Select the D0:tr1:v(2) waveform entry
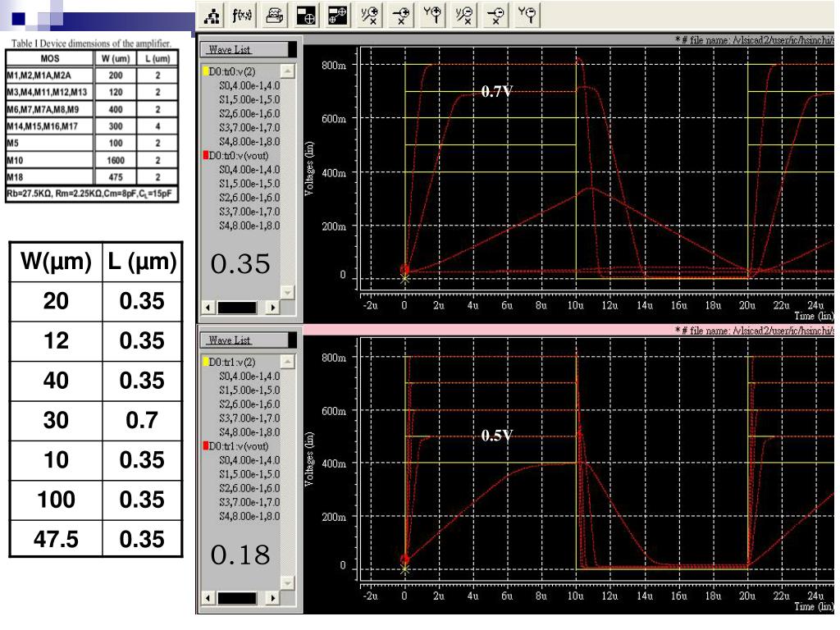The image size is (840, 630). tap(232, 362)
